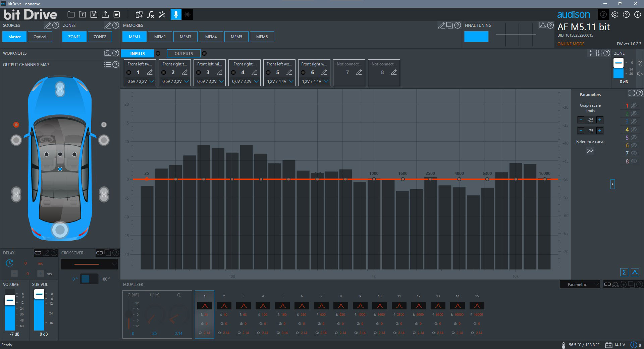Select equalizer band 5 filter shape
Image resolution: width=644 pixels, height=349 pixels.
282,306
